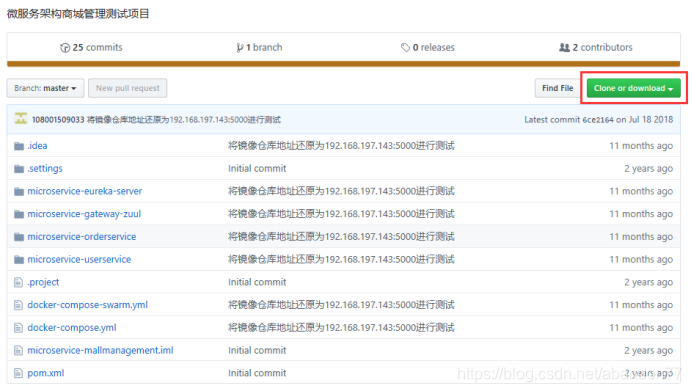Click the commits history clock icon
The image size is (692, 392).
(65, 48)
